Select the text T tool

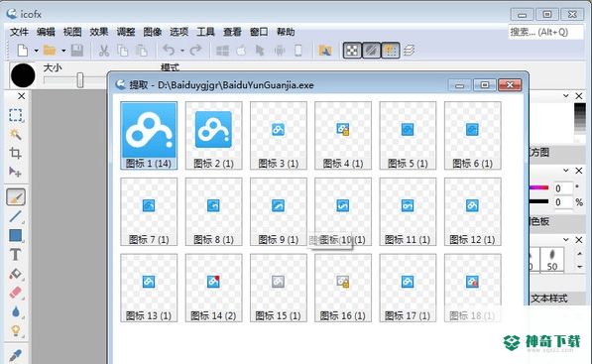[16, 255]
